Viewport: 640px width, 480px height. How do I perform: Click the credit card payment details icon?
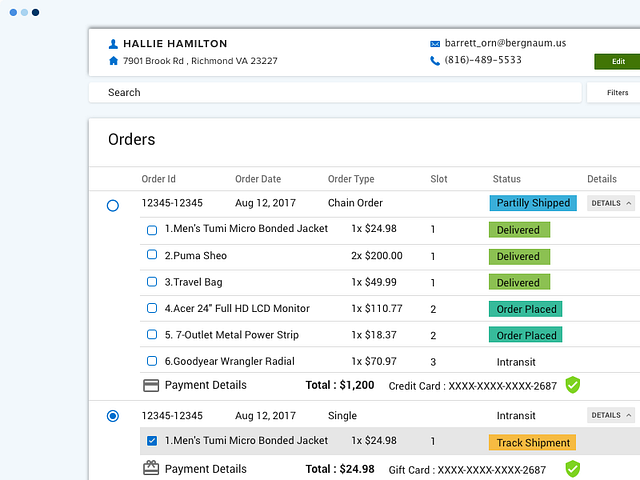tap(152, 385)
